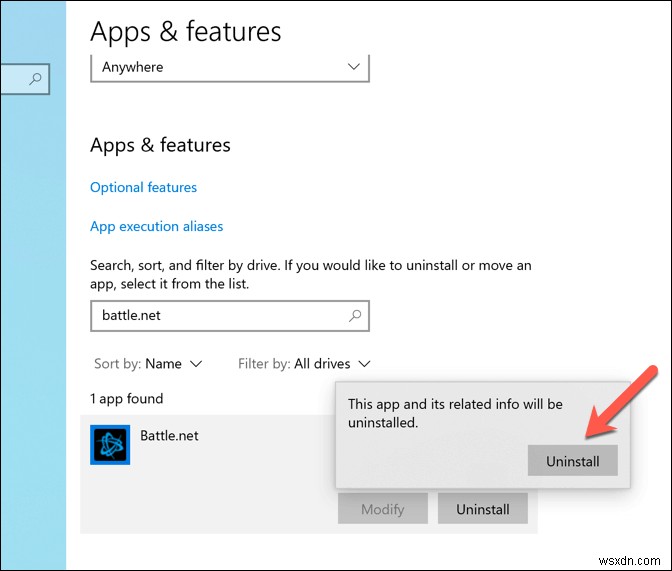Image resolution: width=672 pixels, height=571 pixels.
Task: Focus the sidebar settings search field
Action: point(24,79)
